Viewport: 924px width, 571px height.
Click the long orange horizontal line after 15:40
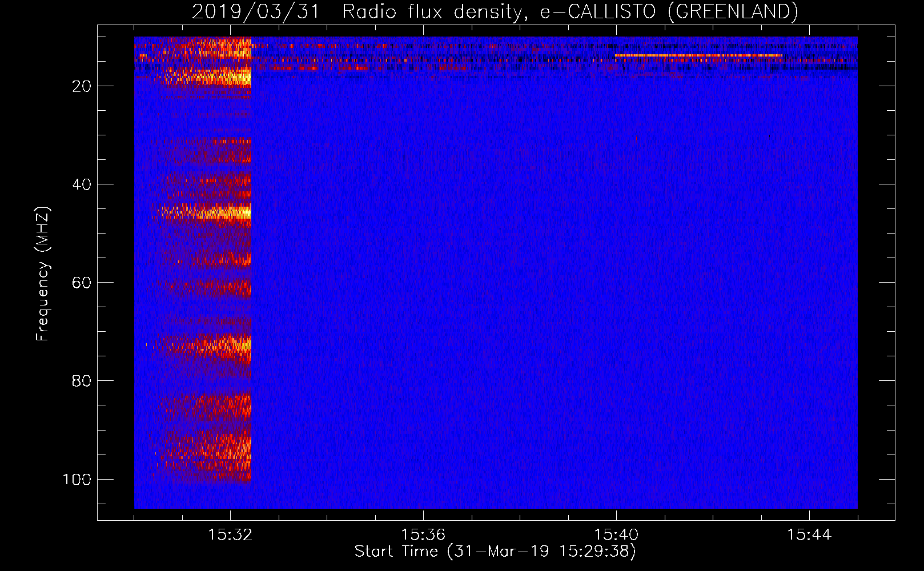pyautogui.click(x=698, y=55)
